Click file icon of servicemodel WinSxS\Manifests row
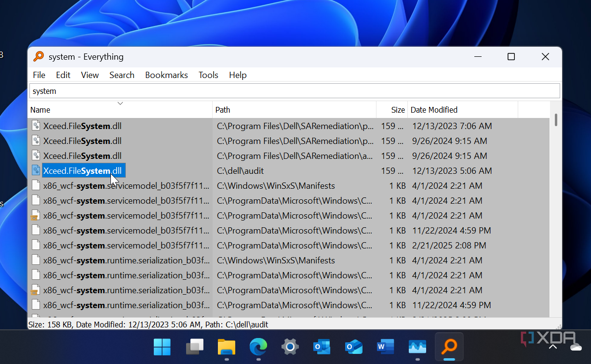Screen dimensions: 591x364 click(36, 185)
